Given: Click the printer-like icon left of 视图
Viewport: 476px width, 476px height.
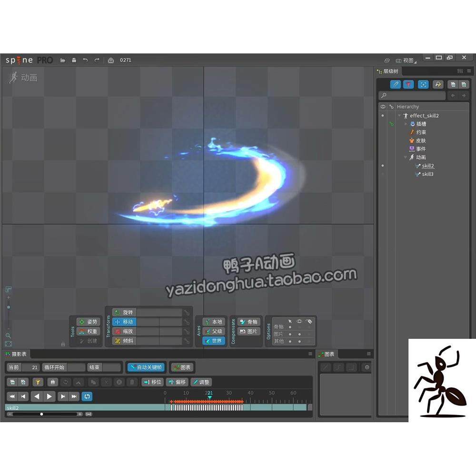Looking at the screenshot, I should (387, 60).
